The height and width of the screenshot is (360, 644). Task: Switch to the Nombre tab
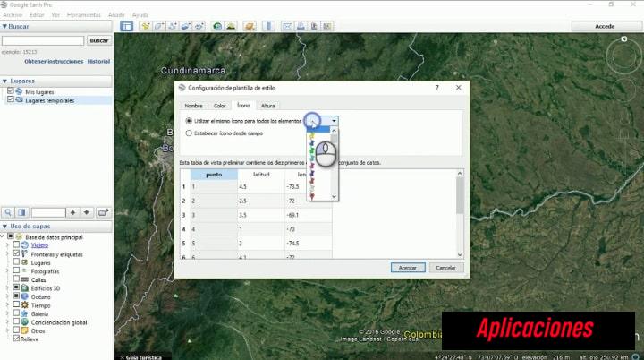click(193, 106)
